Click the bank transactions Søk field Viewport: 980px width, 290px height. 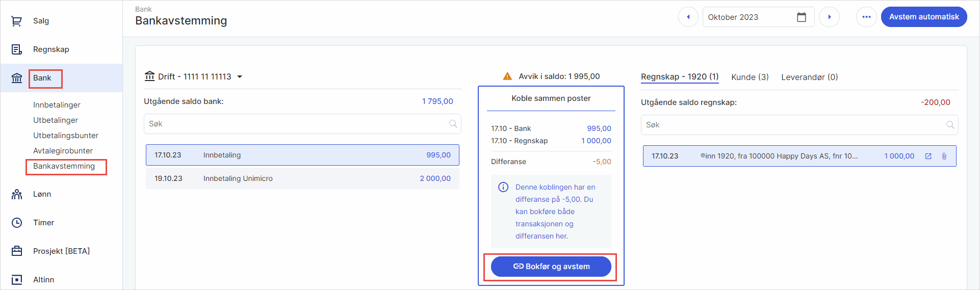(x=296, y=124)
